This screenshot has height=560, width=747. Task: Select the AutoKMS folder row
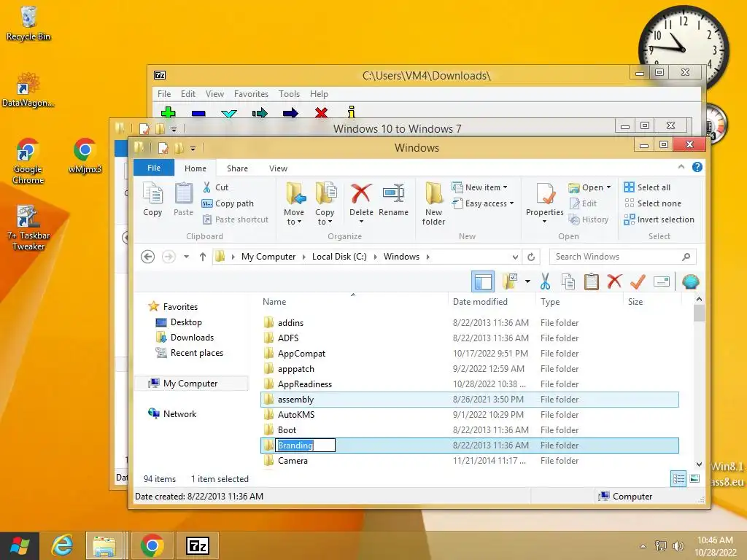470,415
